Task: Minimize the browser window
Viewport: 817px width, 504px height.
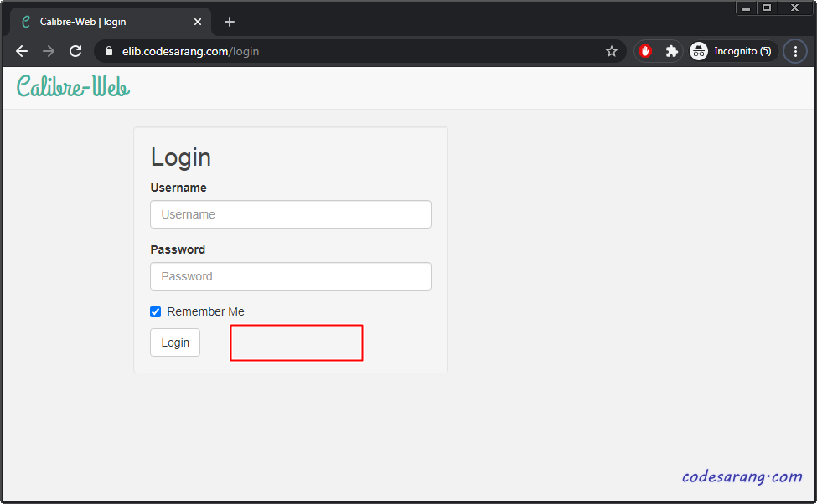Action: click(746, 8)
